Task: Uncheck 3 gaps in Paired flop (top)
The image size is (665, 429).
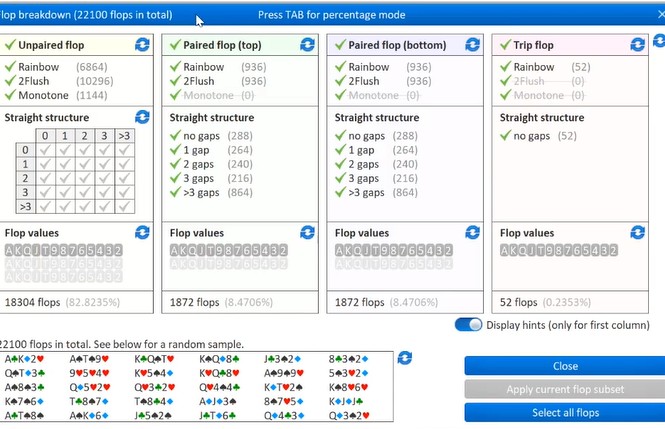Action: tap(175, 178)
